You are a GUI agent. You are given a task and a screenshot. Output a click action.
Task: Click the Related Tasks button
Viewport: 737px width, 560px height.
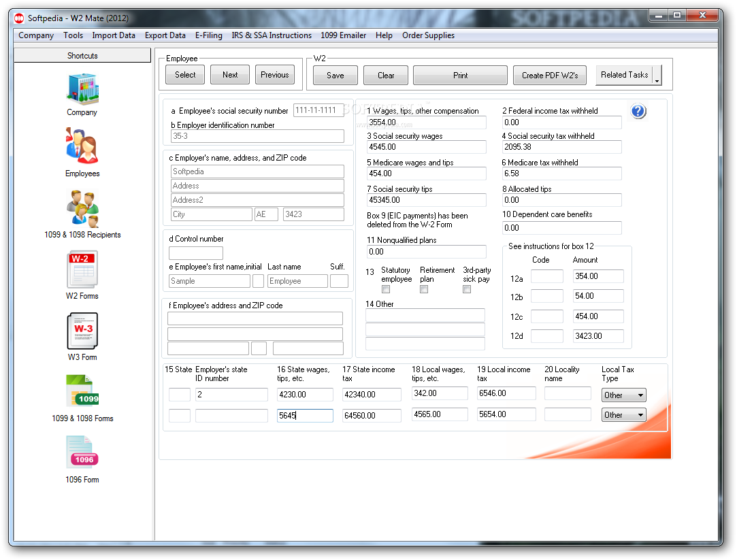[x=624, y=75]
